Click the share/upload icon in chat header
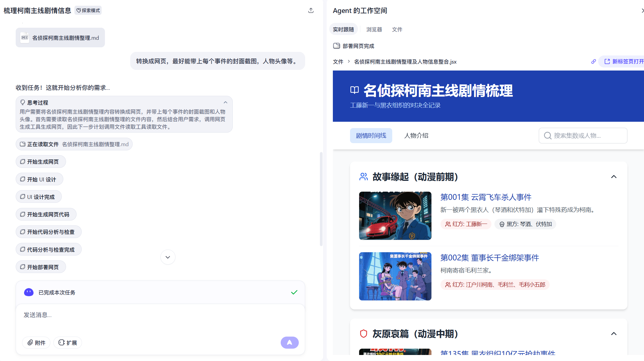 coord(311,11)
